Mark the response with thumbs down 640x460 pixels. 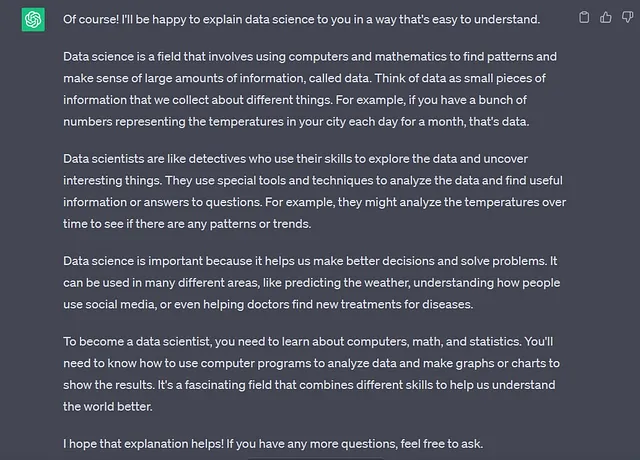[x=627, y=17]
